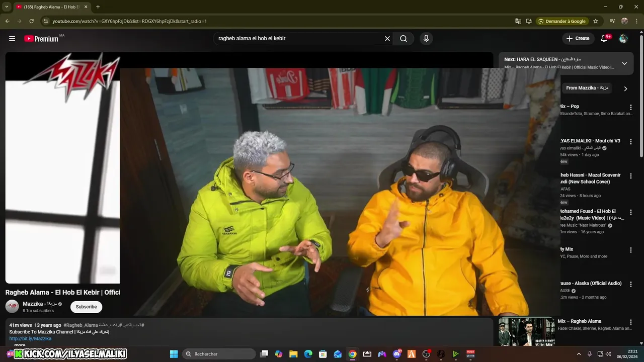The height and width of the screenshot is (362, 644).
Task: Open options for Mohamed Fouad video
Action: [631, 212]
